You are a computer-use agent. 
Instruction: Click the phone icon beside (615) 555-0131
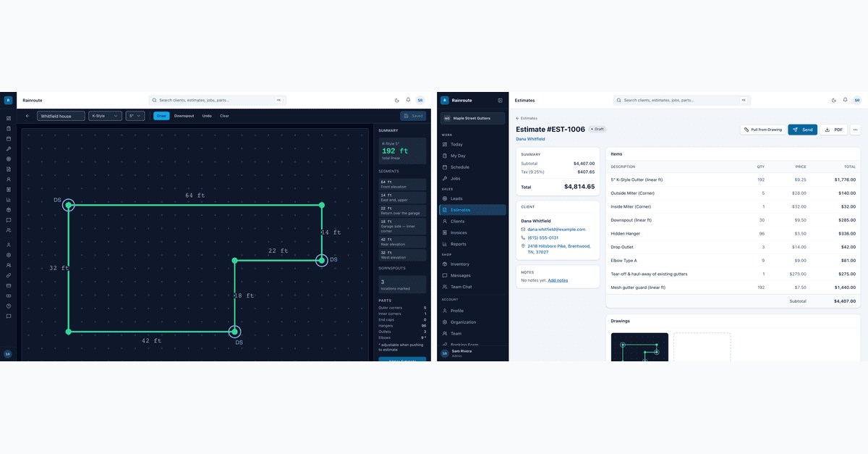[523, 237]
